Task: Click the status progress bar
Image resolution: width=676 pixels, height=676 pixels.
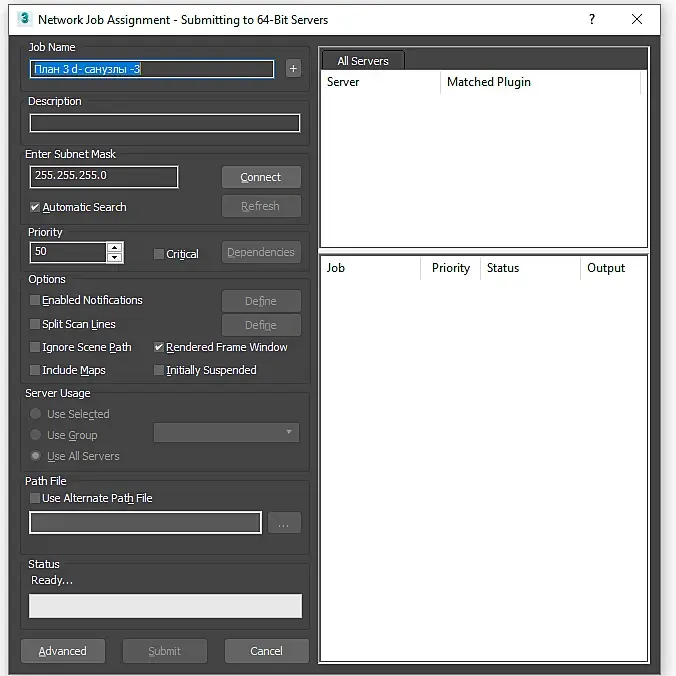Action: pos(165,606)
